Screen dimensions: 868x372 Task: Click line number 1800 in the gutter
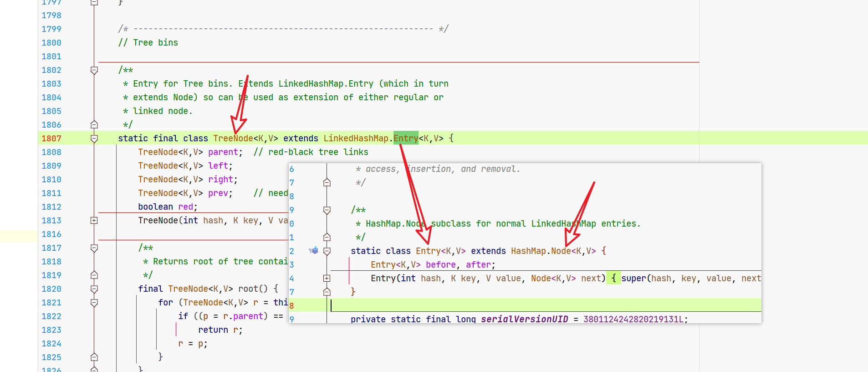[x=51, y=42]
